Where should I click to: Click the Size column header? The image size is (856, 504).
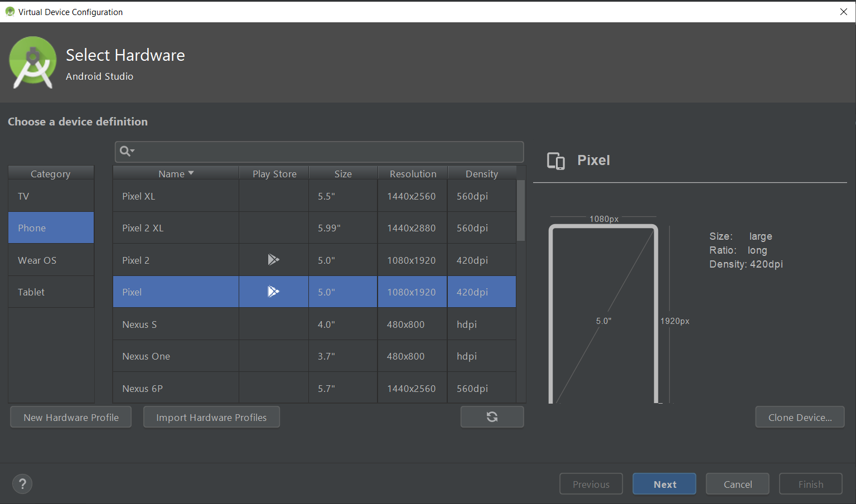tap(343, 173)
